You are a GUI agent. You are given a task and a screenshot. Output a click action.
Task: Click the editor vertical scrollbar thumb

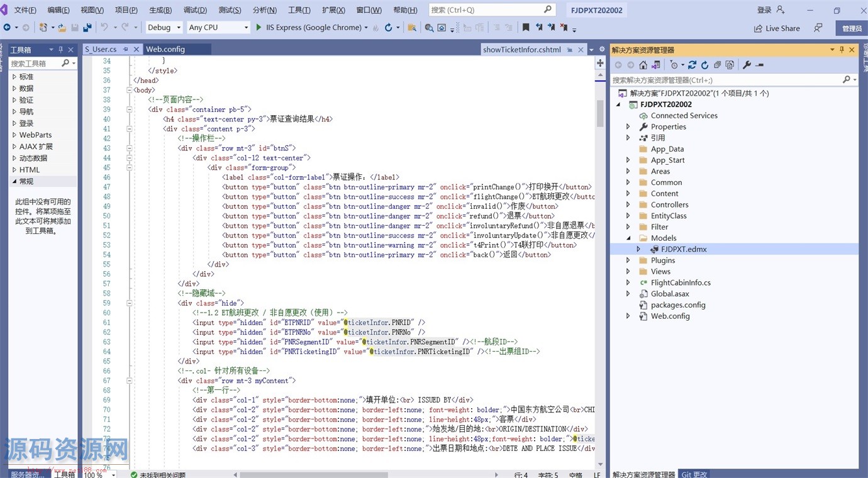[600, 113]
